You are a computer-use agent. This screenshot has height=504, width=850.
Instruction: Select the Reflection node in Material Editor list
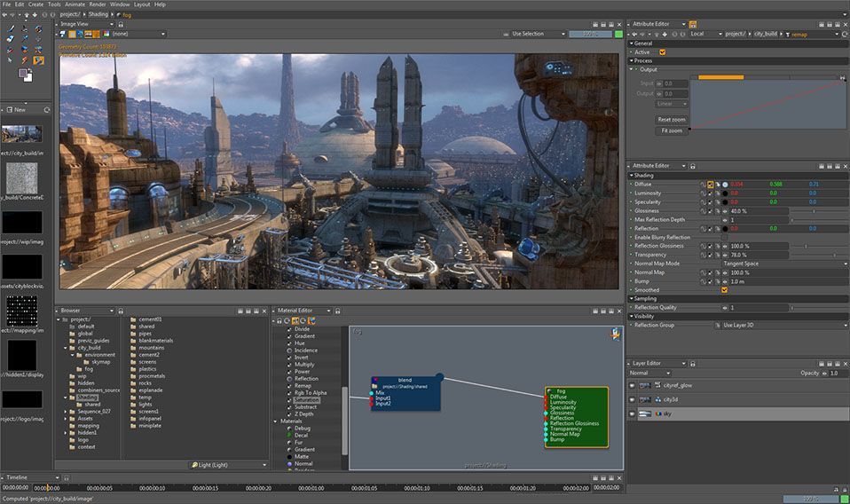305,378
